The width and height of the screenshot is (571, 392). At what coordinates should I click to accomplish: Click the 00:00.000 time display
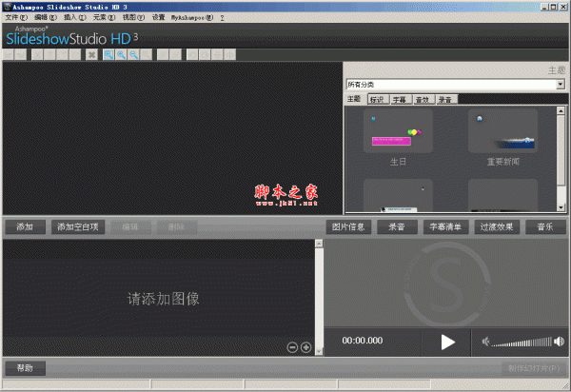point(363,341)
